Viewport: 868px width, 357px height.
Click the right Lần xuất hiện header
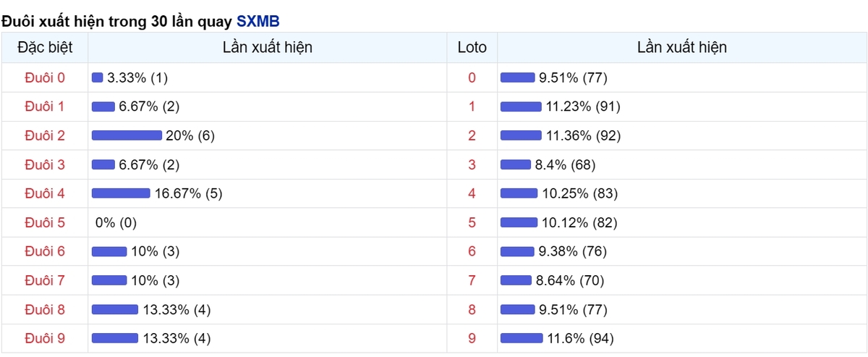pyautogui.click(x=682, y=48)
